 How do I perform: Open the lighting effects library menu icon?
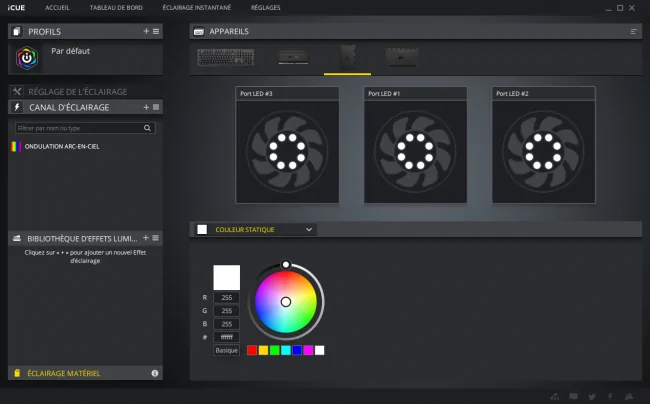click(x=155, y=238)
